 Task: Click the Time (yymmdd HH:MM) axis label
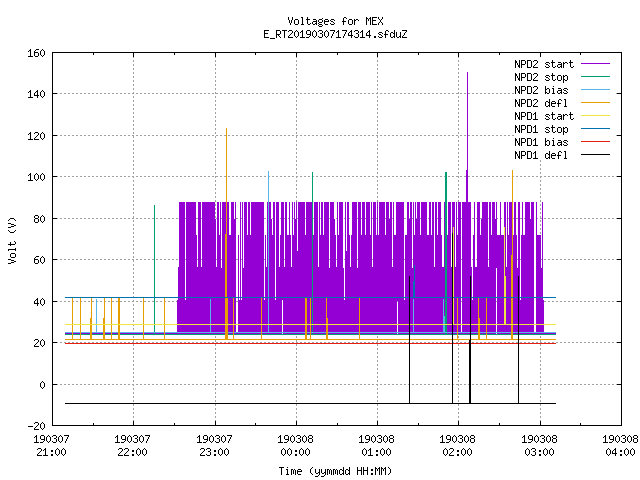(335, 471)
